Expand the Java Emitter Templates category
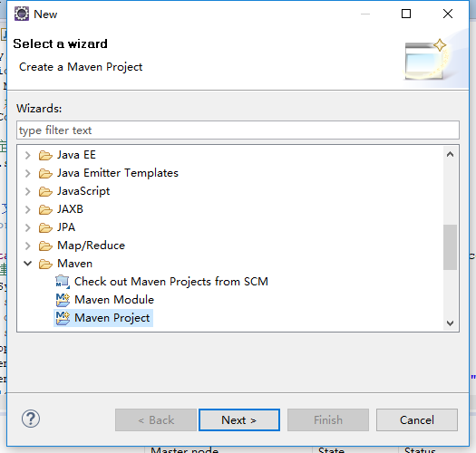The width and height of the screenshot is (476, 453). point(27,173)
